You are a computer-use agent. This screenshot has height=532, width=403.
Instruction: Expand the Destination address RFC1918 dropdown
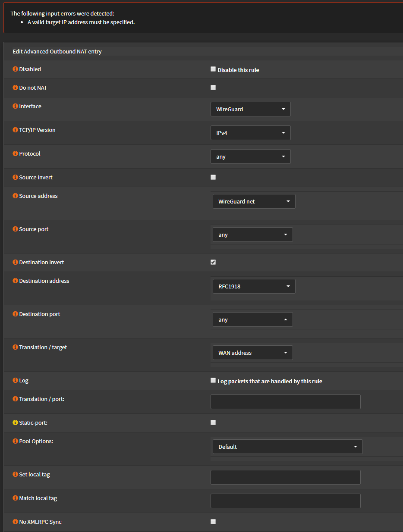tap(254, 286)
